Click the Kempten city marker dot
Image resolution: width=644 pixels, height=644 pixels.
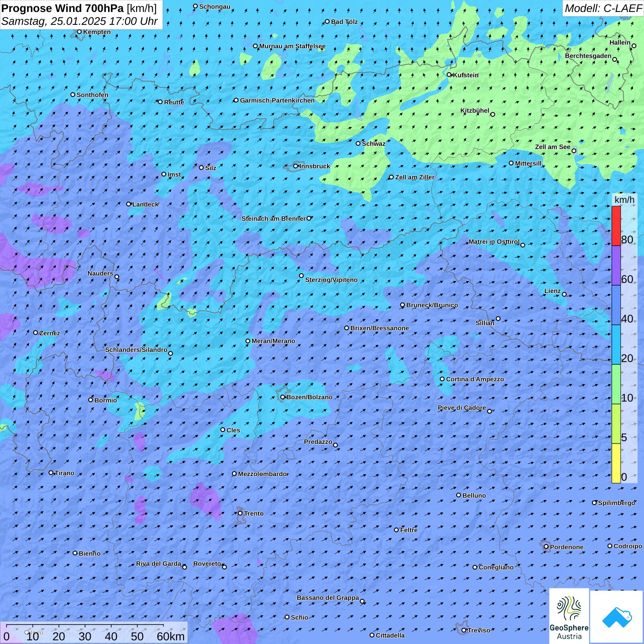(79, 32)
